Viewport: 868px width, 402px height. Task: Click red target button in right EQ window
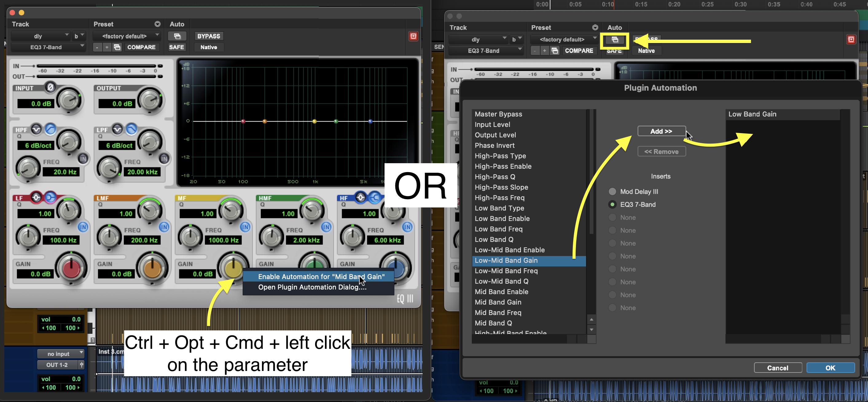(x=851, y=40)
